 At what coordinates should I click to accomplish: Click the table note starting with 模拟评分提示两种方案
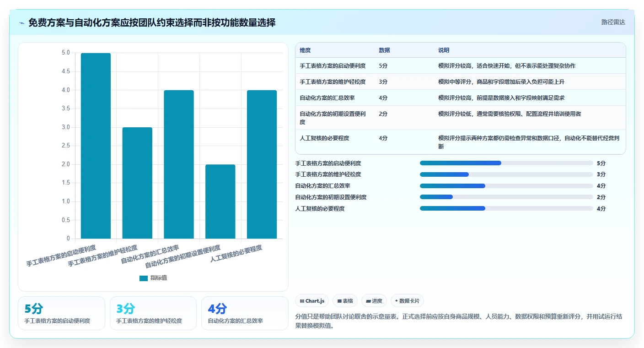coord(529,142)
